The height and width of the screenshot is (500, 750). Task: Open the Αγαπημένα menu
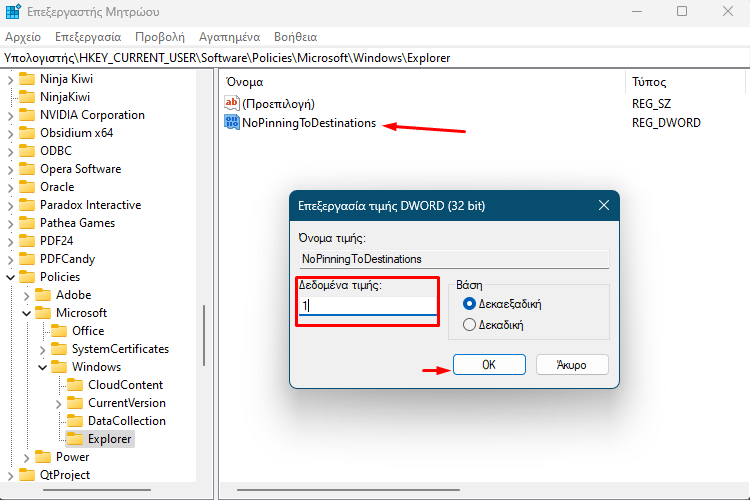[x=230, y=37]
